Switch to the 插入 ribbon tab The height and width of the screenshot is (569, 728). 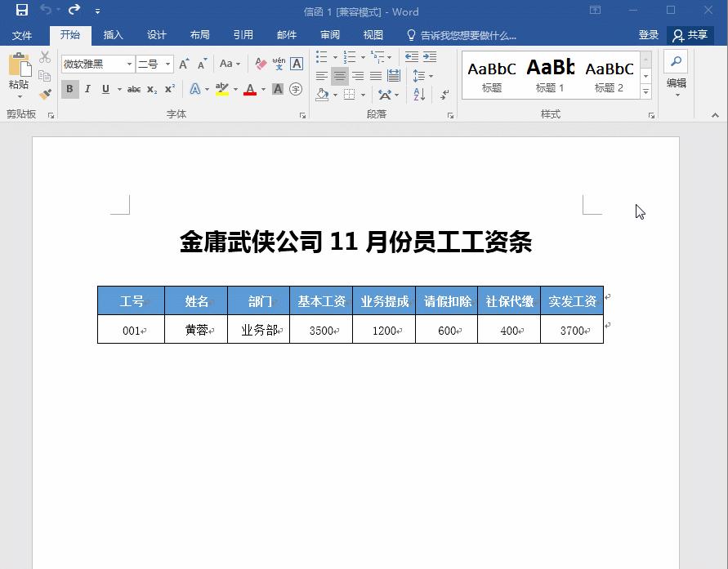[113, 35]
